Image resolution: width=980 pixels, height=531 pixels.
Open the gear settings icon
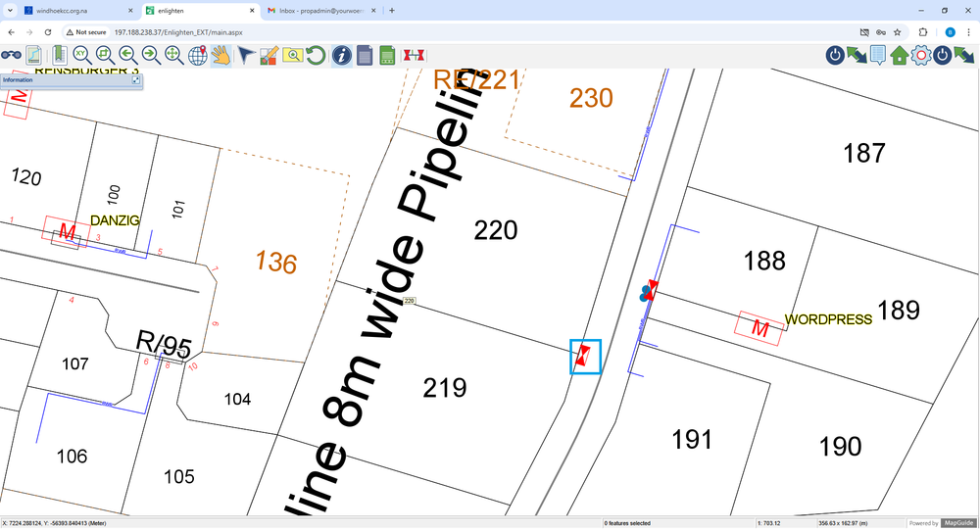tap(921, 55)
